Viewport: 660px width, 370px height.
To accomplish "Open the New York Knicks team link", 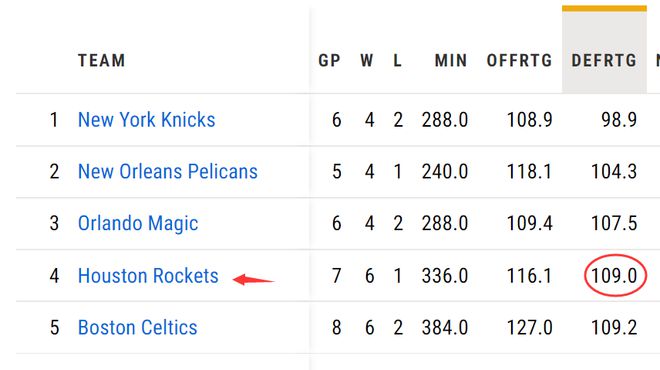I will pyautogui.click(x=146, y=120).
